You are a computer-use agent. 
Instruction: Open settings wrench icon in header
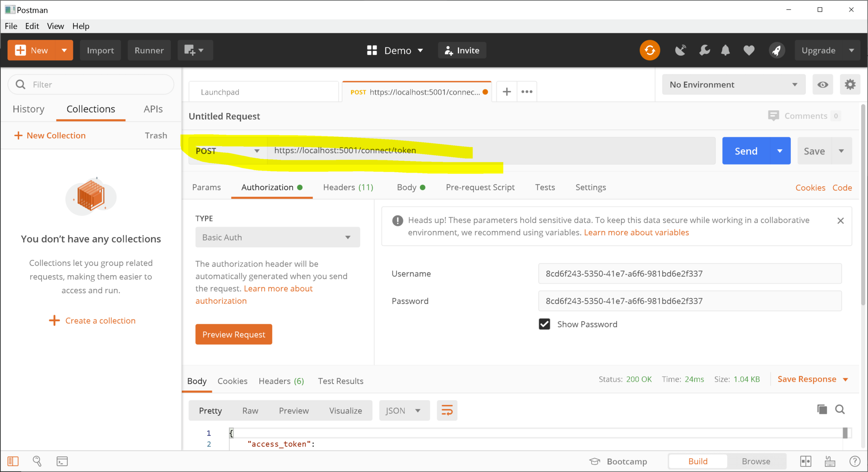(x=704, y=50)
